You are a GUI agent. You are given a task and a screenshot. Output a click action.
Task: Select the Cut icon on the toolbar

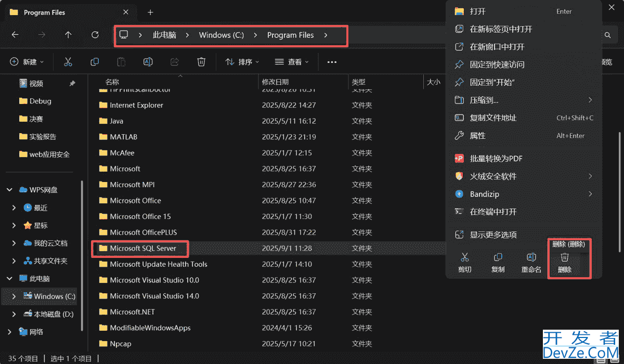[68, 61]
